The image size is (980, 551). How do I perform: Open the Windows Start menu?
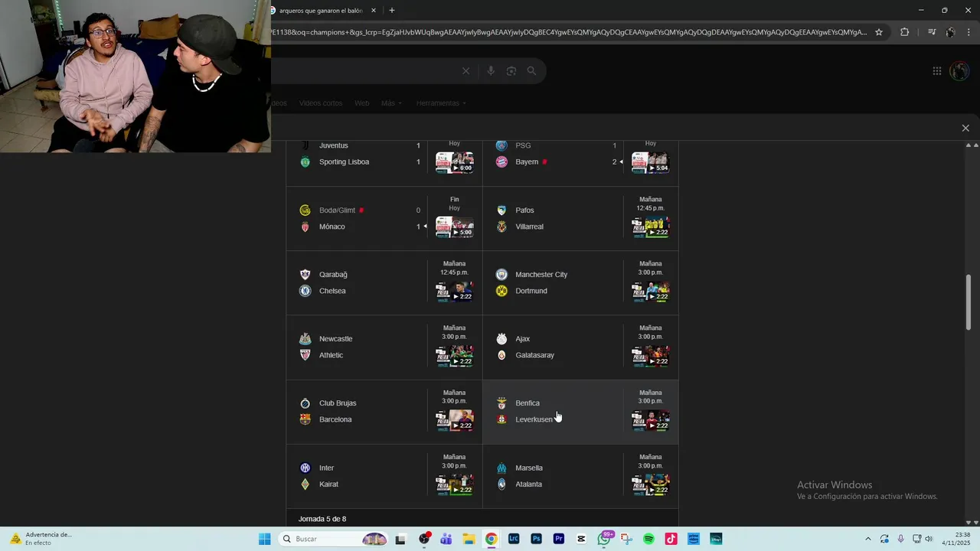[264, 539]
